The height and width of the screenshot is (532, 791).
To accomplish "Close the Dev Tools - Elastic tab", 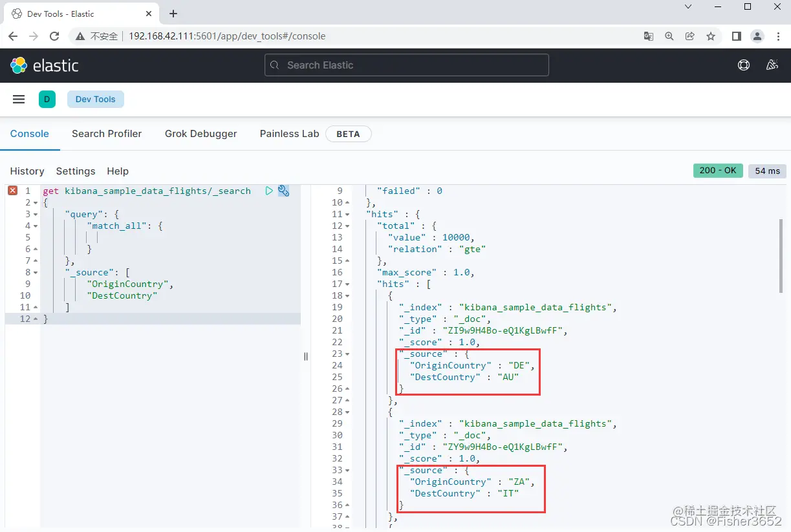I will tap(149, 14).
